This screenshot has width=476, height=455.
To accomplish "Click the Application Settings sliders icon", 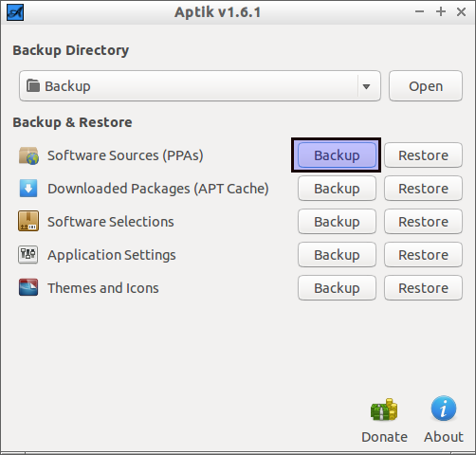I will pyautogui.click(x=28, y=254).
